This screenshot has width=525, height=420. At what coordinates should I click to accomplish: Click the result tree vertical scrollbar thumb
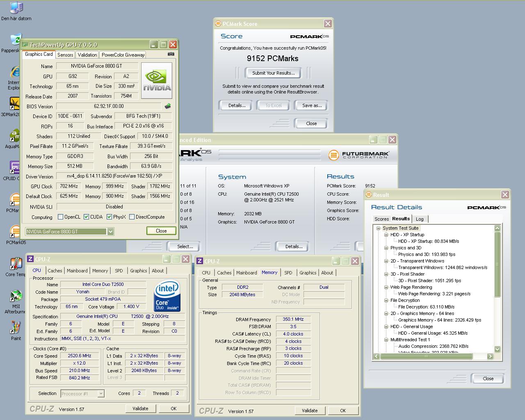(x=498, y=265)
